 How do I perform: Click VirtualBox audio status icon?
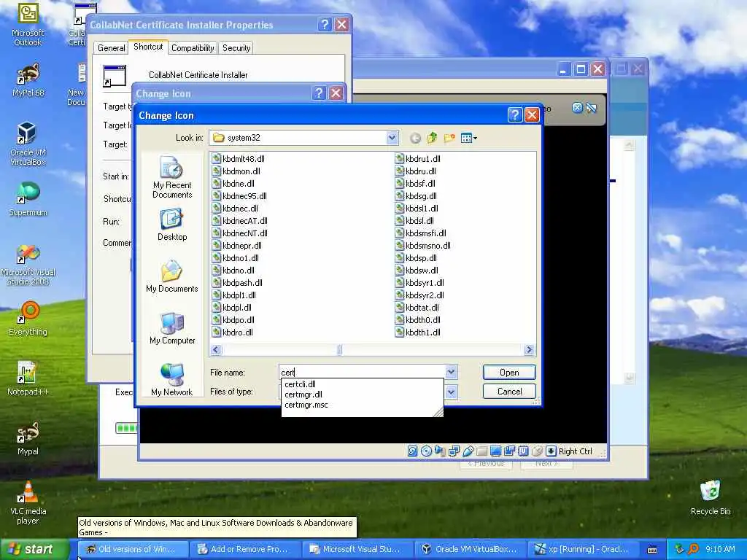point(440,451)
